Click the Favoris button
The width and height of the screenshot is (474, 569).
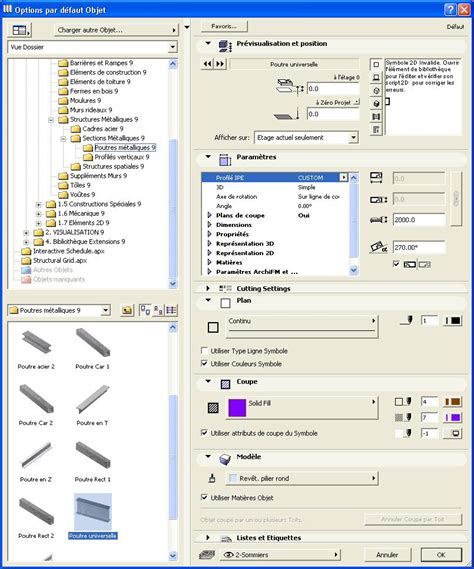point(224,26)
